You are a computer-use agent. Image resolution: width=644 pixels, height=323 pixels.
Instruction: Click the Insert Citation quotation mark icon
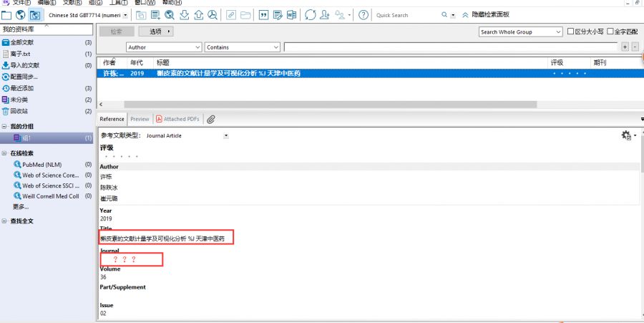[x=263, y=15]
